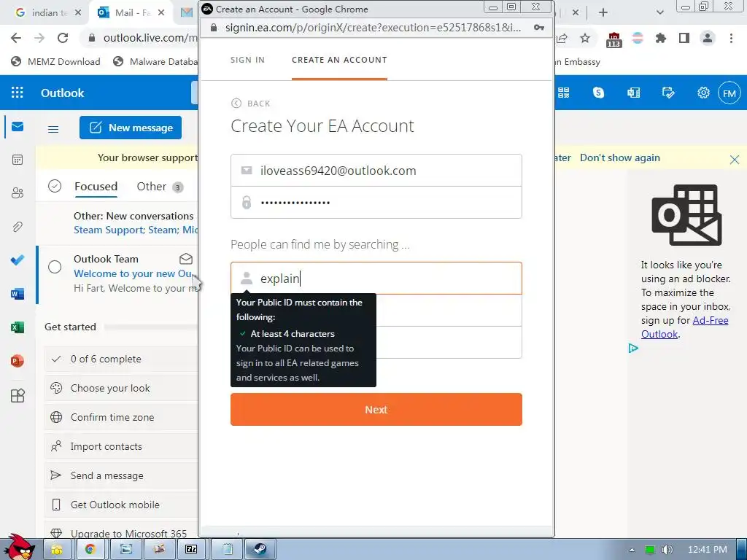Open MEMZ Download bookmark
The width and height of the screenshot is (747, 560).
[x=55, y=61]
